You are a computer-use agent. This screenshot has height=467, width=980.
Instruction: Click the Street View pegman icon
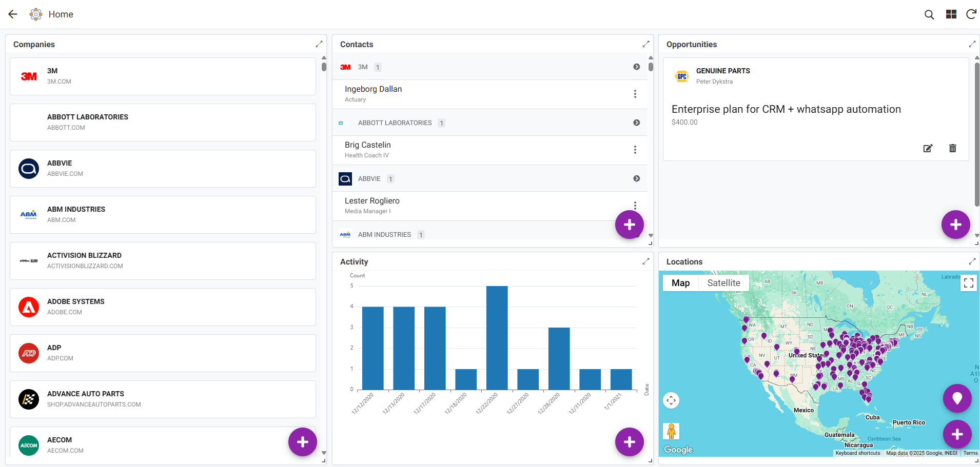tap(671, 432)
